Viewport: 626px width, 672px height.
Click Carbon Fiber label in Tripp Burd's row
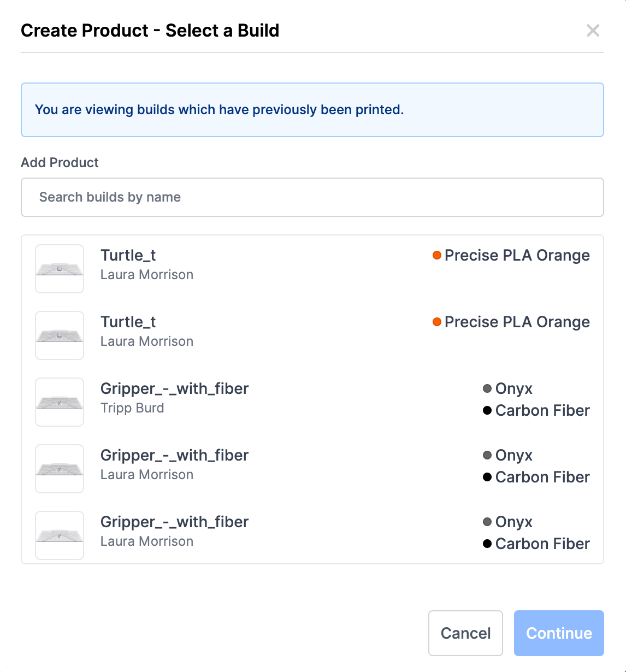[542, 410]
